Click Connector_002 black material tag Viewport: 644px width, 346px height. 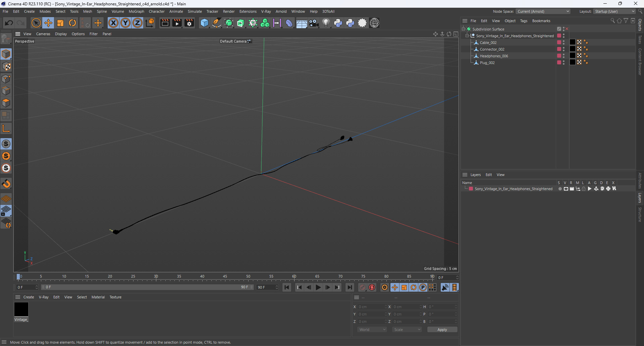[573, 49]
